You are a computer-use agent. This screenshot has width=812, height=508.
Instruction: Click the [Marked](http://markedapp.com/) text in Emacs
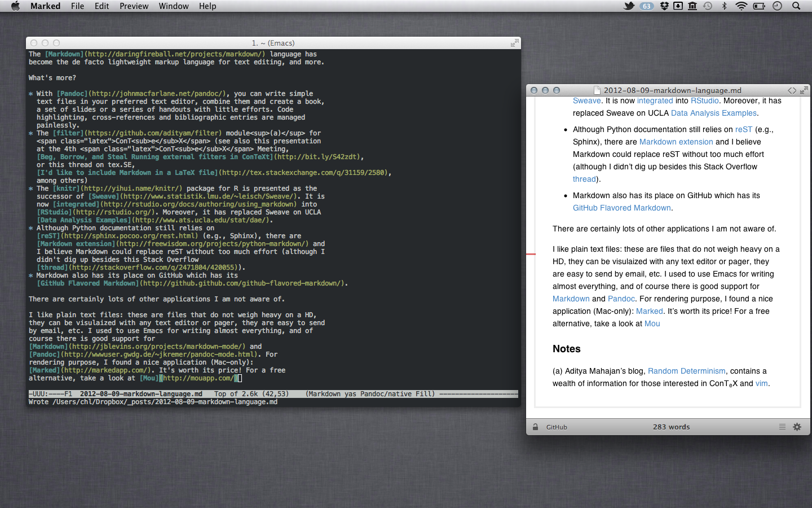tap(90, 370)
